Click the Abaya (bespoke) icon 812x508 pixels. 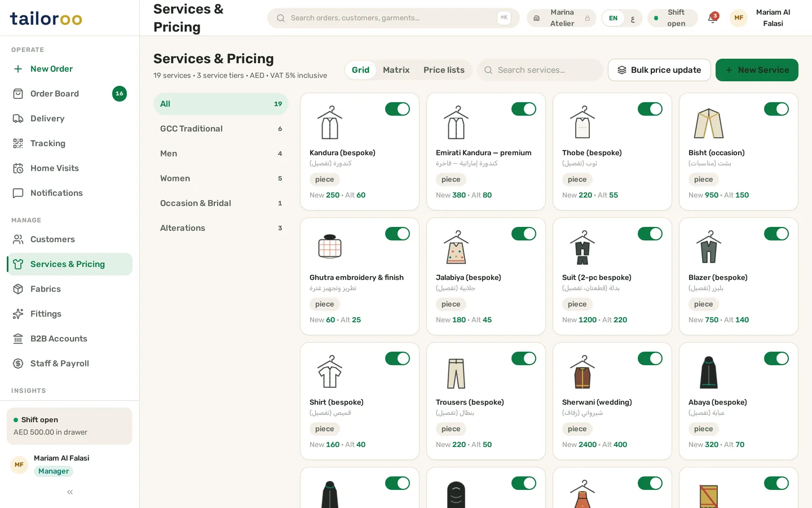[x=709, y=373]
